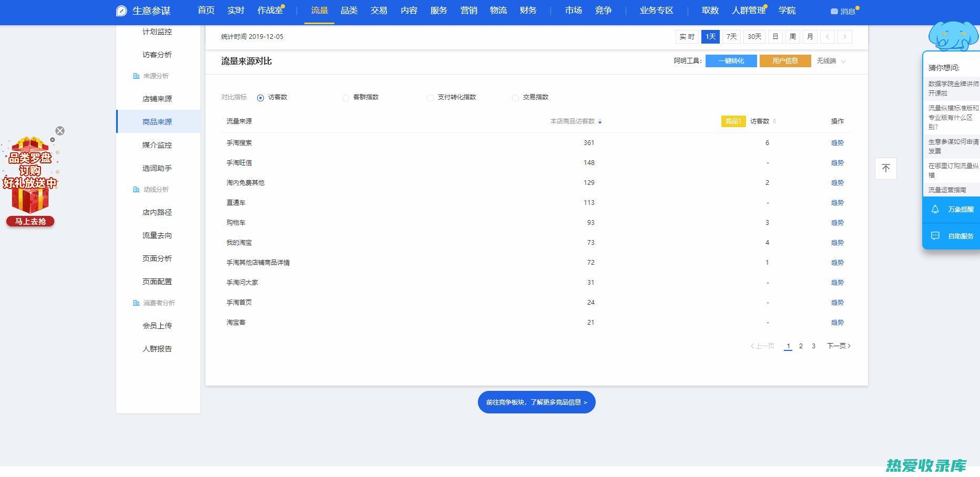Open 流量去向 in sidebar
Image resolution: width=980 pixels, height=477 pixels.
157,235
